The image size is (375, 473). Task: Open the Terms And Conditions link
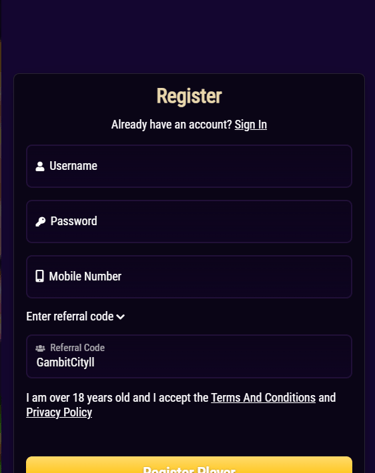tap(263, 398)
